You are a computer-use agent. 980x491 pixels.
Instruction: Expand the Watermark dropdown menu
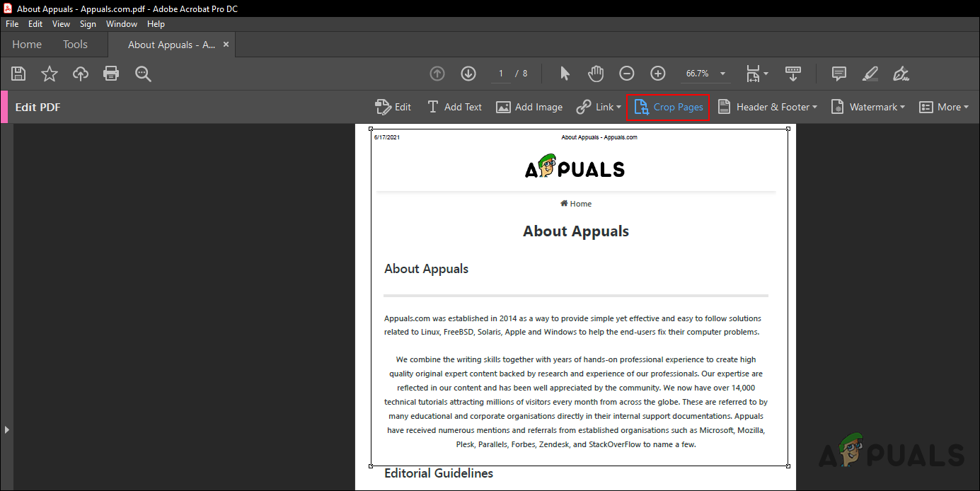tap(869, 107)
